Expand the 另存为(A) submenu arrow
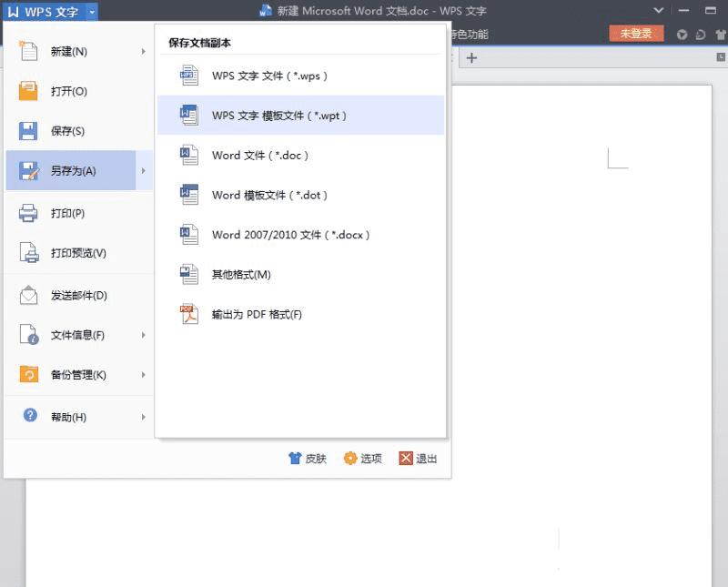 coord(144,171)
